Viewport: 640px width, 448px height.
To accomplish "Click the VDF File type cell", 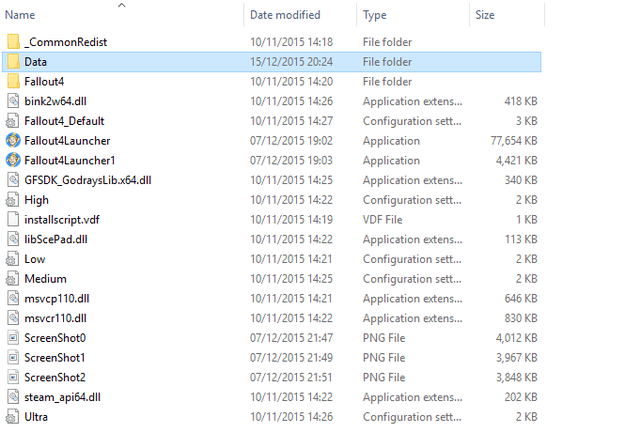I will click(382, 220).
